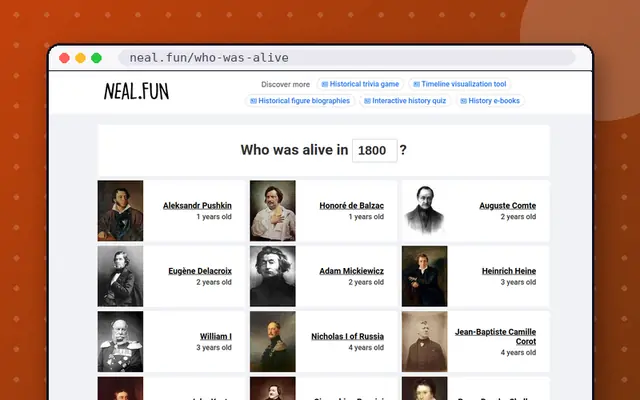Image resolution: width=640 pixels, height=400 pixels.
Task: Open Adam Mickiewicz name link
Action: (351, 271)
